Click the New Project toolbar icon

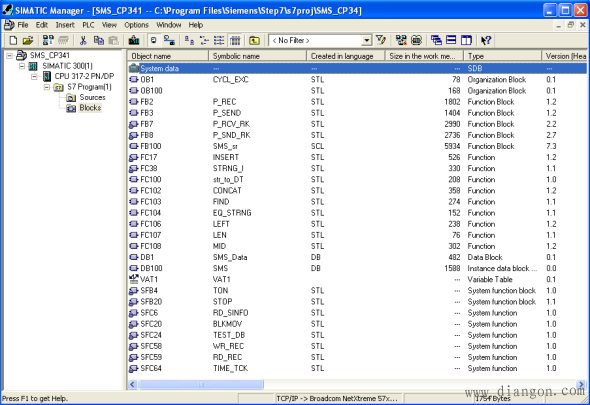[13, 40]
